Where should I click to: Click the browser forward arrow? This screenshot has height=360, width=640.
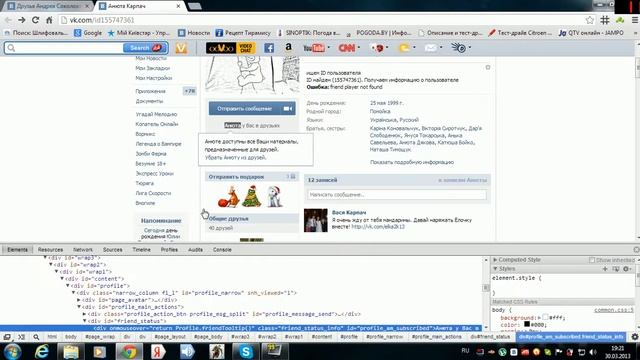(22, 20)
